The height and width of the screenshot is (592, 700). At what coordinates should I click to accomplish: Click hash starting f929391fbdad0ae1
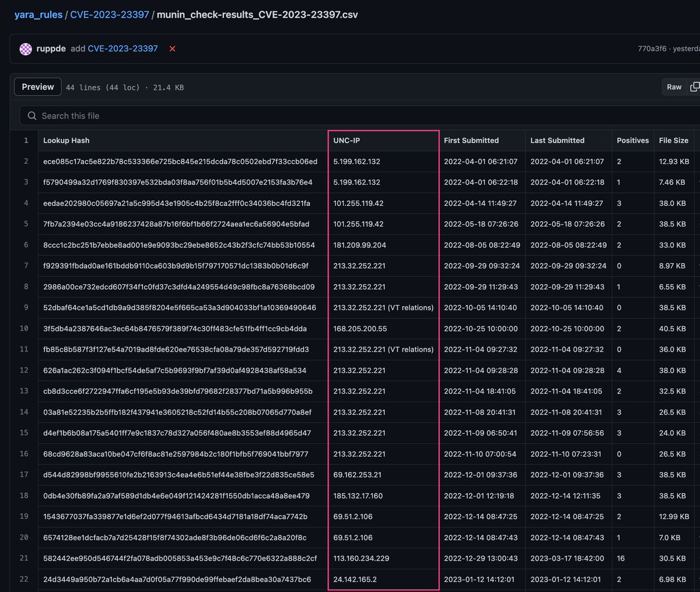click(176, 266)
